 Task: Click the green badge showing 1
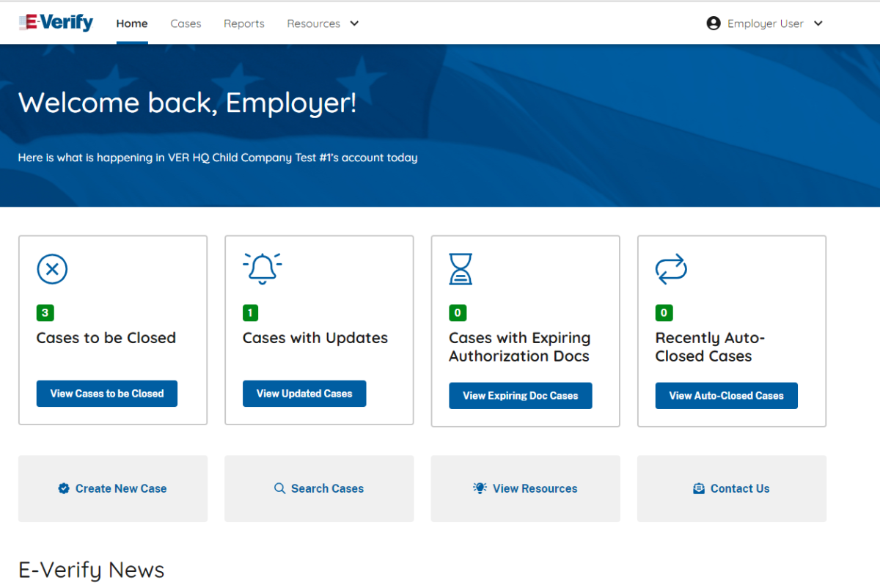(250, 313)
